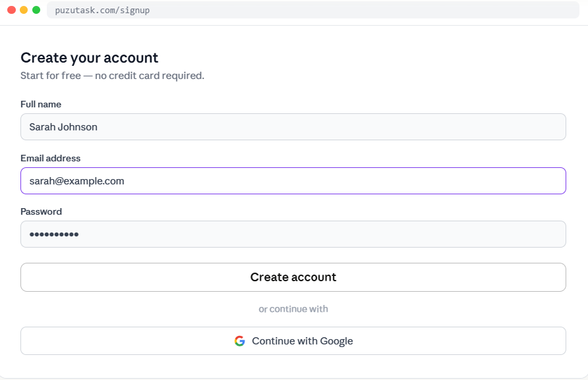Click the Sarah Johnson text entry
Image resolution: width=588 pixels, height=380 pixels.
point(63,127)
